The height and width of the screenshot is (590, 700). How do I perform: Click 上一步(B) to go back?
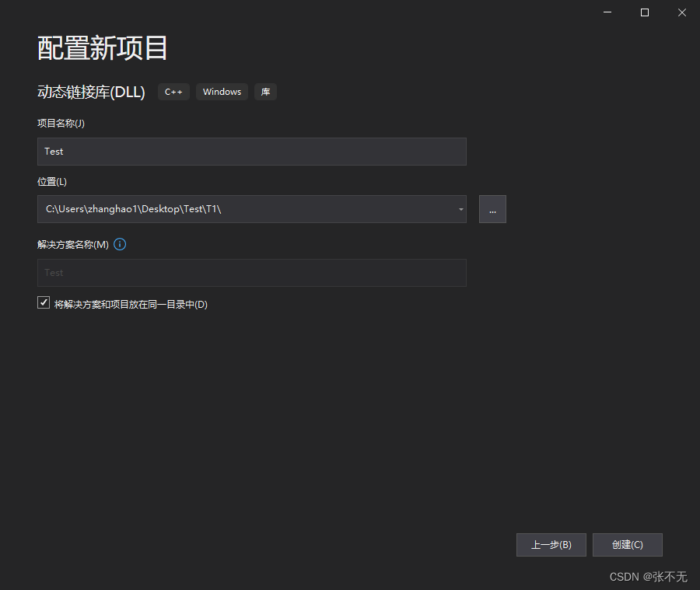coord(551,545)
